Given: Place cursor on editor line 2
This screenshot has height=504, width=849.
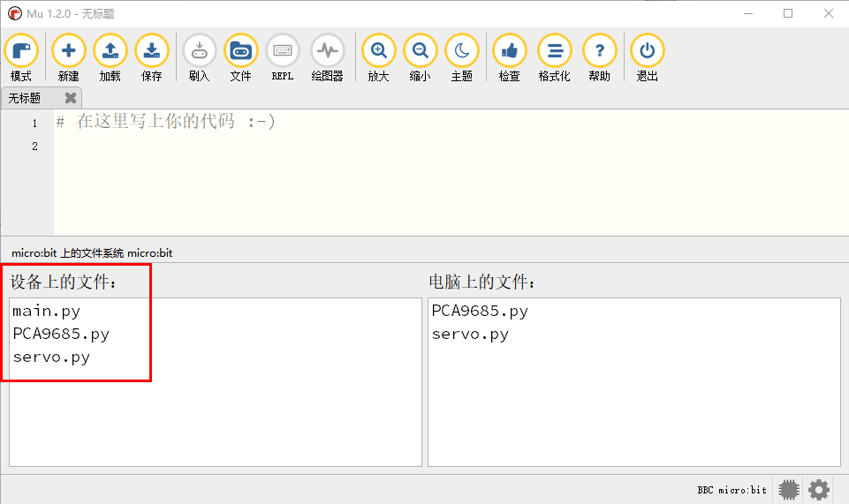Looking at the screenshot, I should click(451, 146).
